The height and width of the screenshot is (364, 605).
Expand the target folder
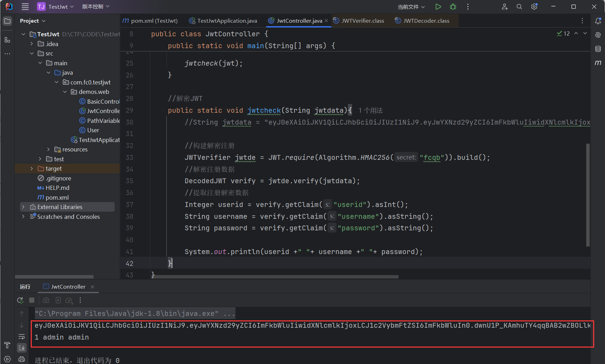pos(32,169)
